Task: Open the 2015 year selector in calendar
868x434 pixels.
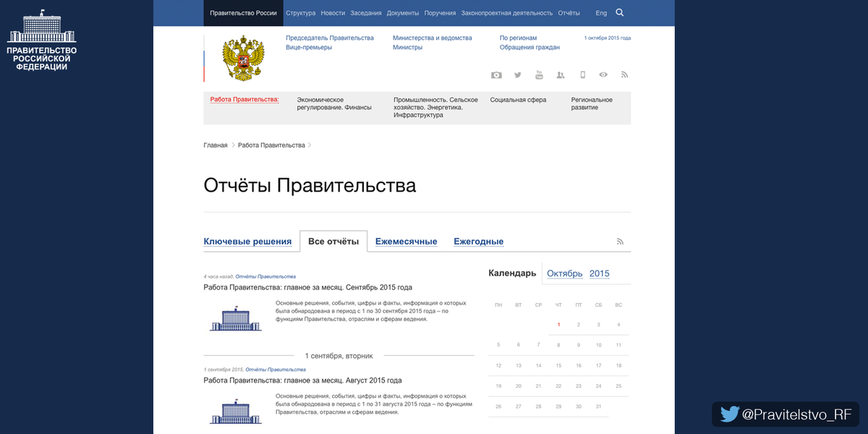Action: (600, 273)
